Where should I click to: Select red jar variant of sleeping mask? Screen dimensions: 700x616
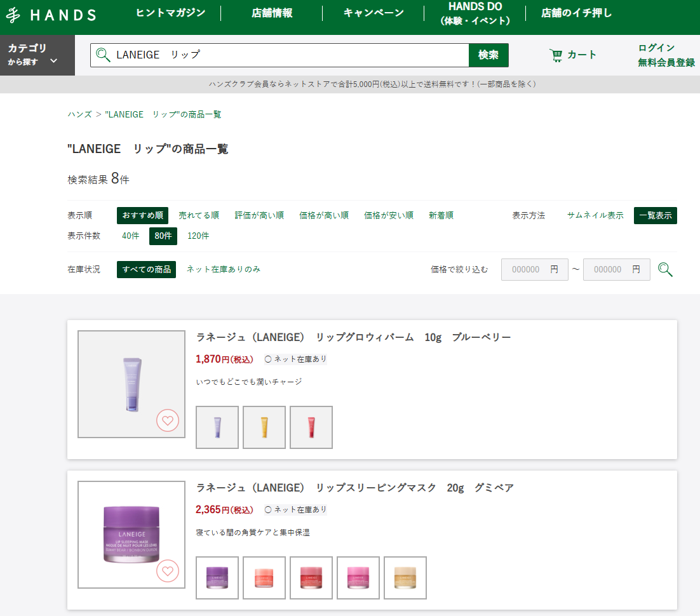coord(311,578)
